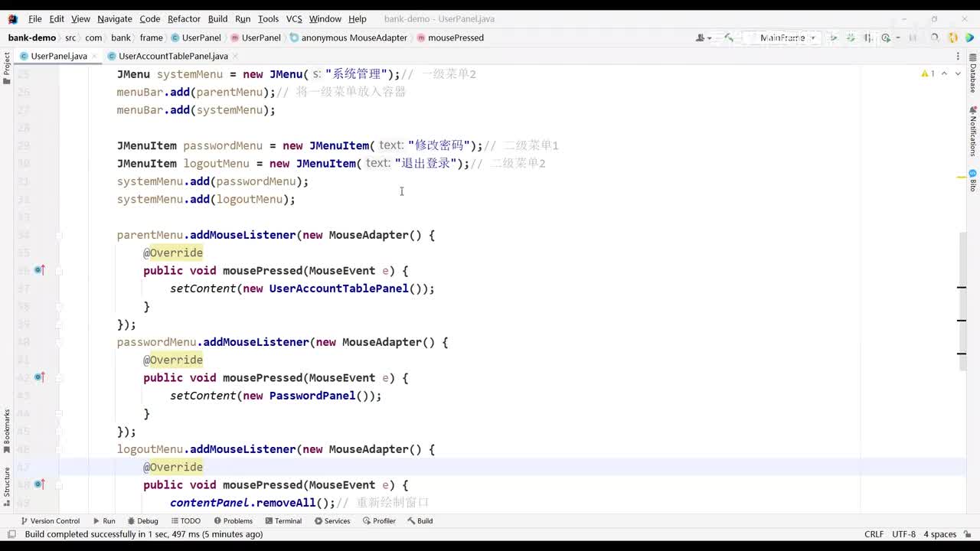Open the Version Control tool window
This screenshot has width=980, height=551.
point(50,521)
